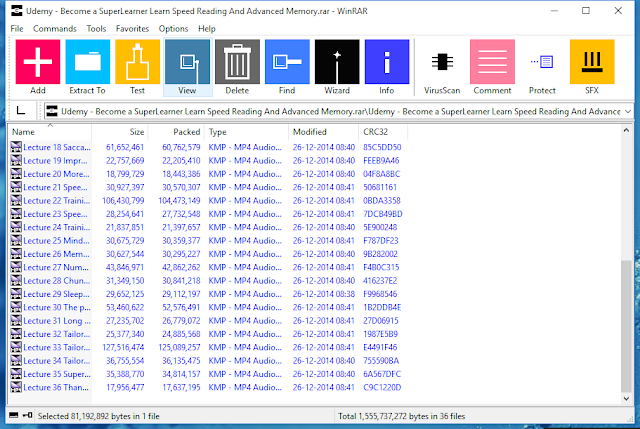The image size is (640, 429).
Task: Expand the address bar path dropdown
Action: (628, 111)
